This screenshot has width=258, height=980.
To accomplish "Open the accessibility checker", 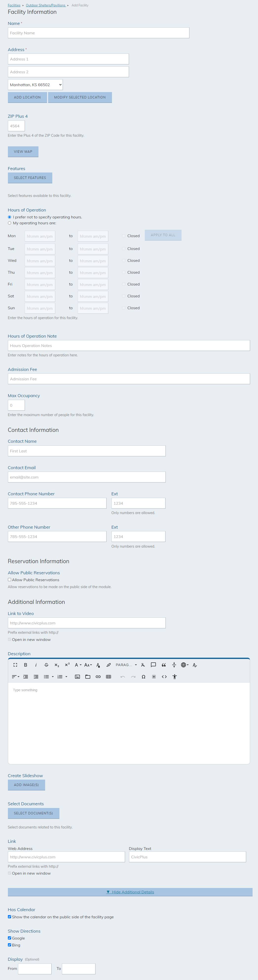I will (x=174, y=677).
